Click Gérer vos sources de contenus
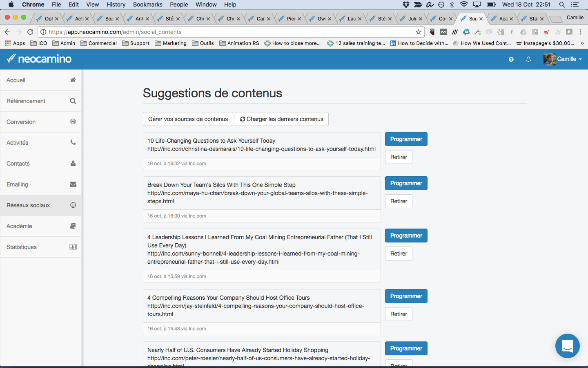 188,119
